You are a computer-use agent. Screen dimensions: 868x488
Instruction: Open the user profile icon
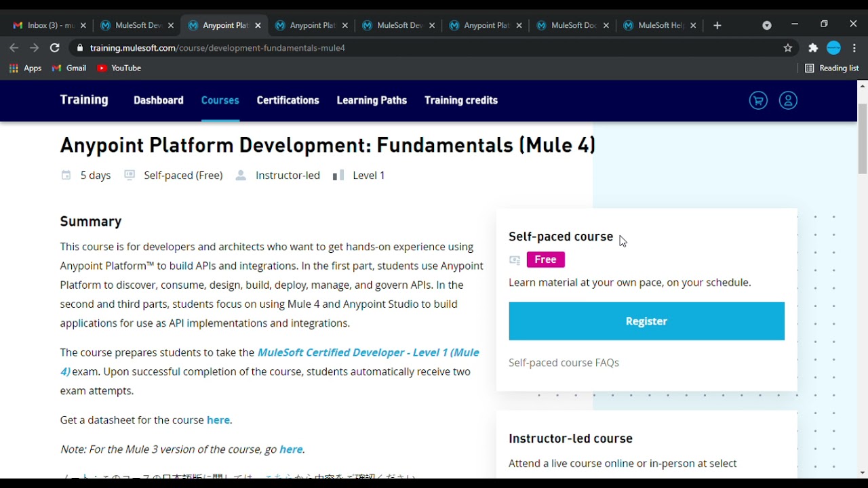pos(788,100)
